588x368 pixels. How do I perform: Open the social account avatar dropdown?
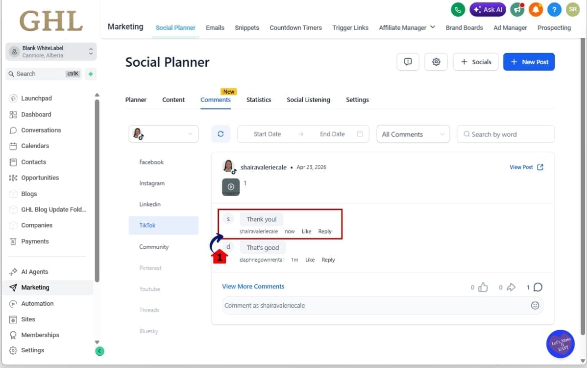tap(164, 134)
